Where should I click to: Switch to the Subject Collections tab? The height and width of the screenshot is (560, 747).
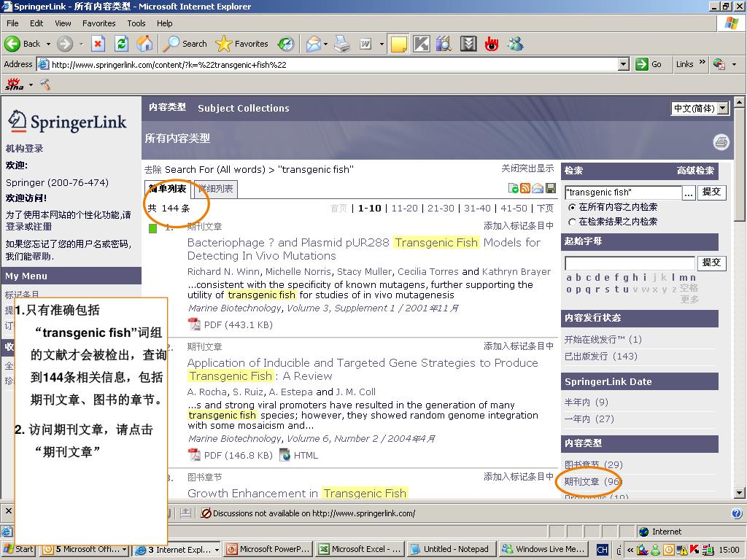pos(244,108)
